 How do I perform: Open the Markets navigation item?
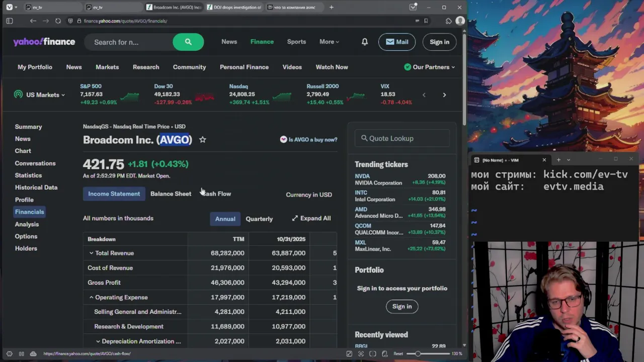[107, 67]
